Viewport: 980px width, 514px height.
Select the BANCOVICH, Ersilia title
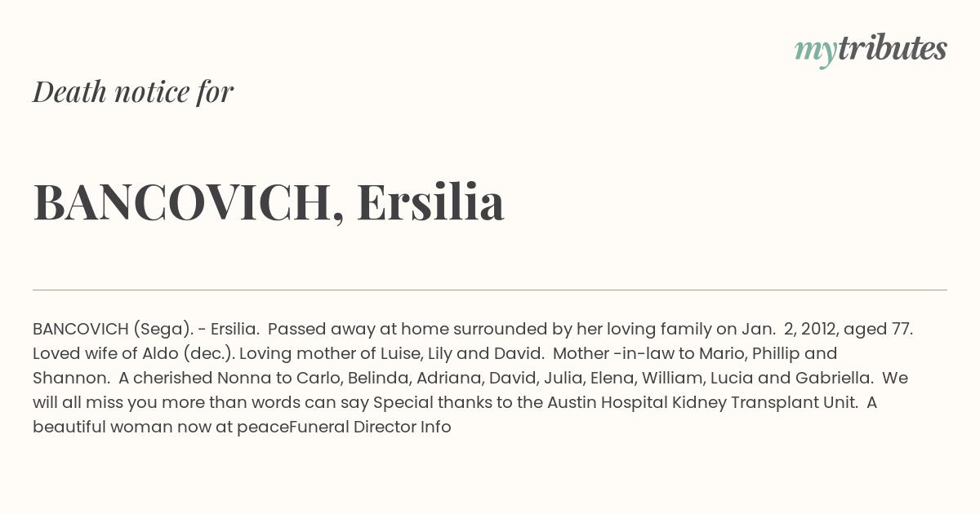click(x=269, y=202)
